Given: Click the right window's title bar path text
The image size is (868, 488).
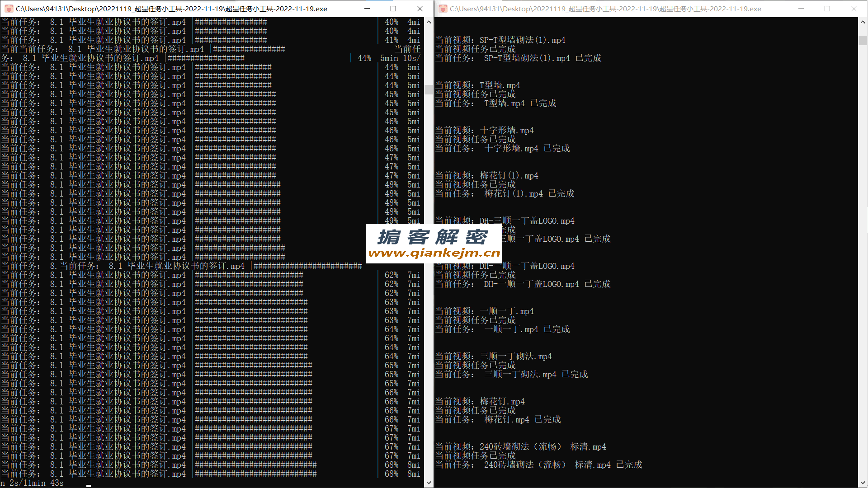Looking at the screenshot, I should pyautogui.click(x=605, y=9).
